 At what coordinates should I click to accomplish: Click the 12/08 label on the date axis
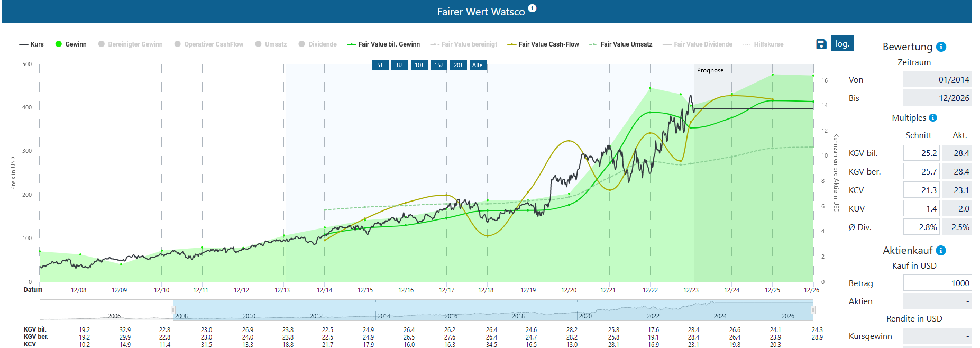pyautogui.click(x=79, y=290)
